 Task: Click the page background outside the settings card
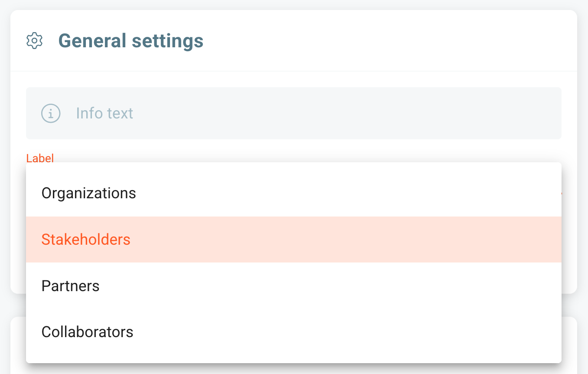(x=583, y=174)
